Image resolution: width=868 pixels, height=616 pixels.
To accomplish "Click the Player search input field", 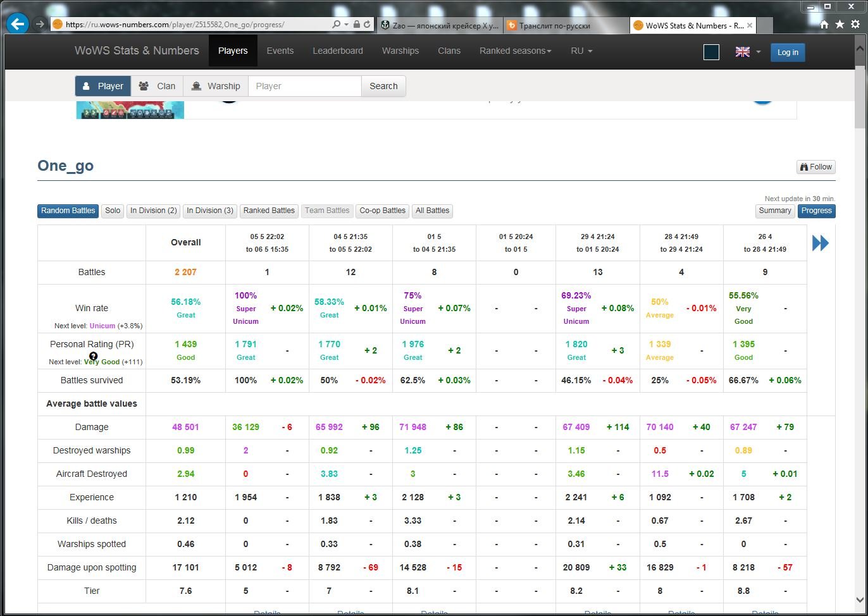I will (x=305, y=86).
